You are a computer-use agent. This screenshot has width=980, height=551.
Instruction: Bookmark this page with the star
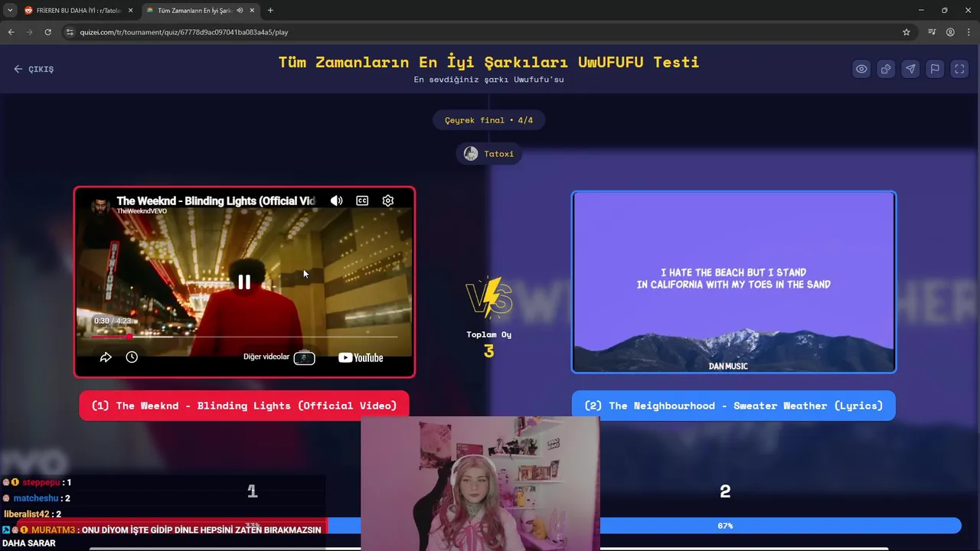tap(906, 32)
